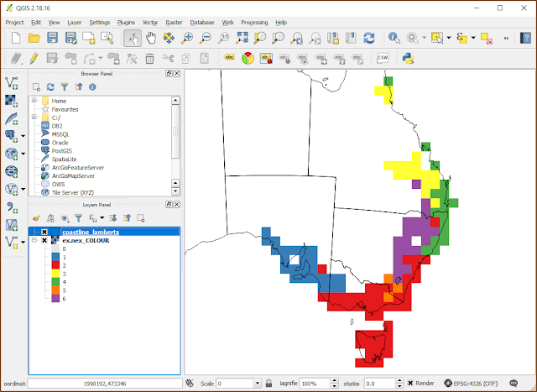Close the Browser Panel
Viewport: 537px width, 392px height.
(177, 73)
